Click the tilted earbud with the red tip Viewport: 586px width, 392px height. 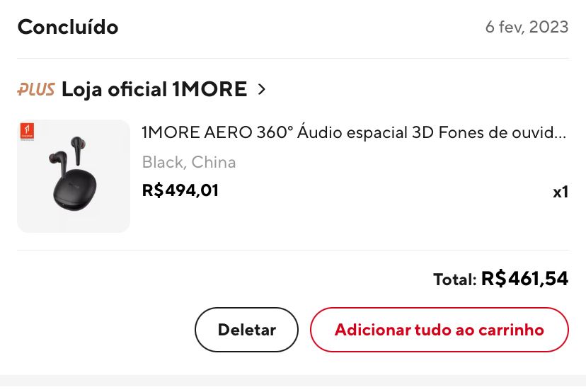pos(58,163)
